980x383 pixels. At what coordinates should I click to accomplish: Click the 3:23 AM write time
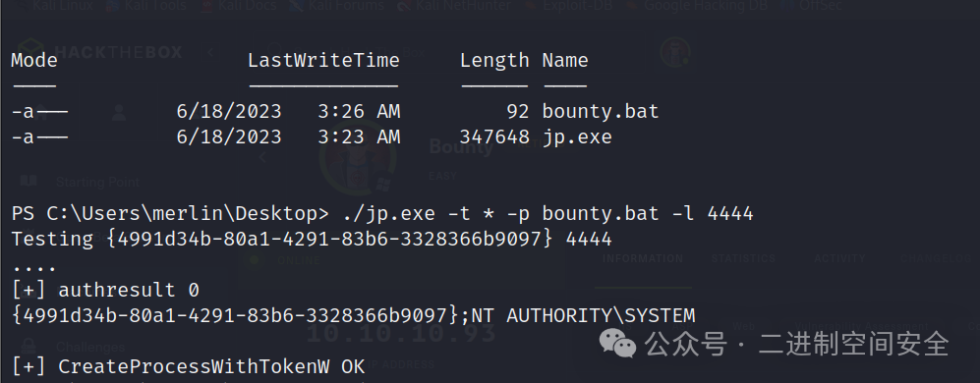pyautogui.click(x=359, y=137)
